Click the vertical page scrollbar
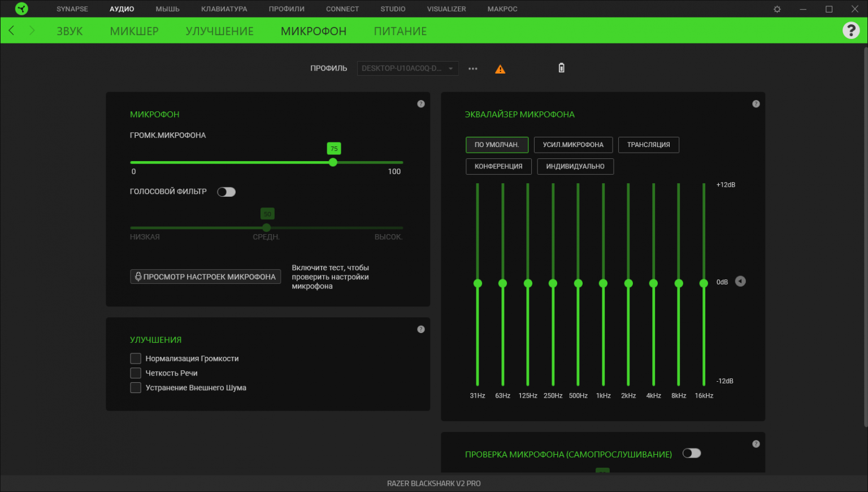This screenshot has height=492, width=868. point(865,236)
